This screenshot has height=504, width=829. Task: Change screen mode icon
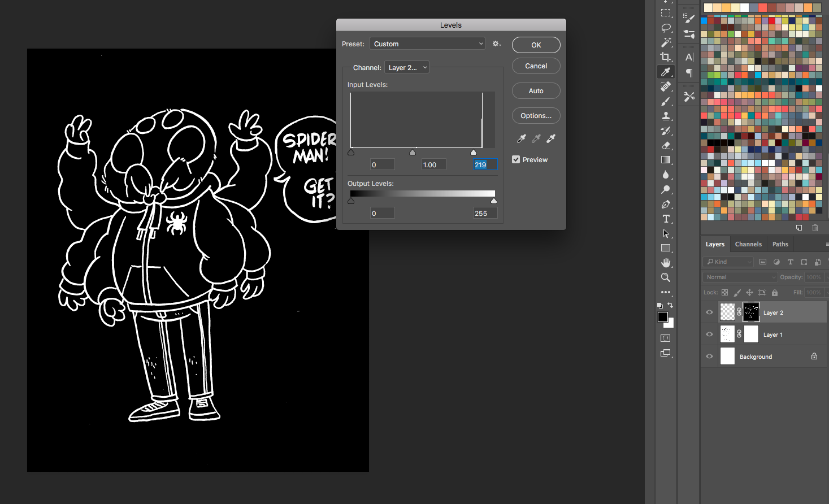coord(666,353)
